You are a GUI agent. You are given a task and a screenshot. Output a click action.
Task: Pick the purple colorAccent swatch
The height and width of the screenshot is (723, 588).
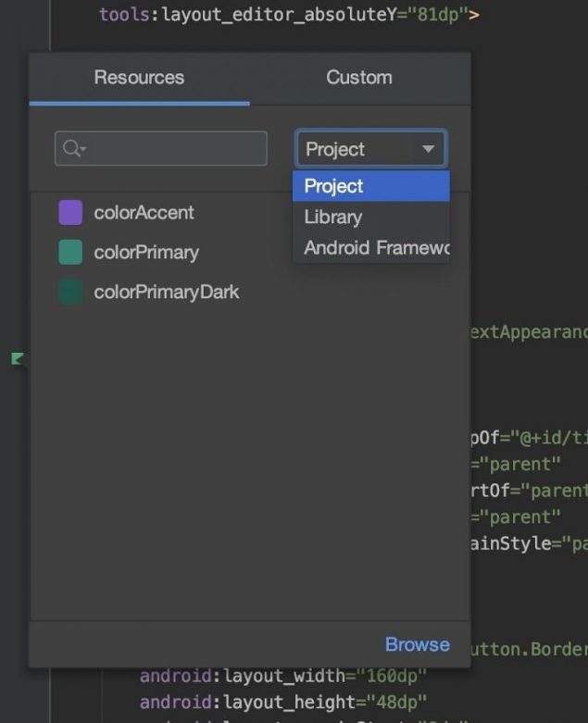coord(70,213)
